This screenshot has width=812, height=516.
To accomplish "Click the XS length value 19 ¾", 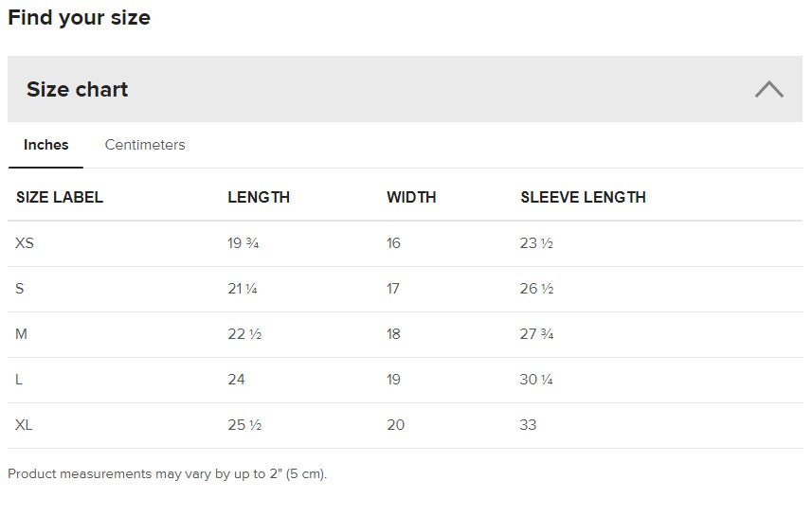I will pyautogui.click(x=244, y=243).
